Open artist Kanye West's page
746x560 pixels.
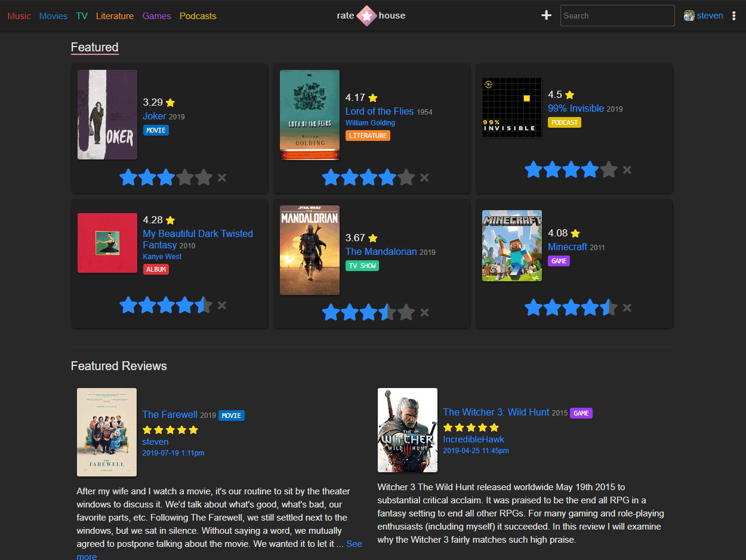pos(162,257)
